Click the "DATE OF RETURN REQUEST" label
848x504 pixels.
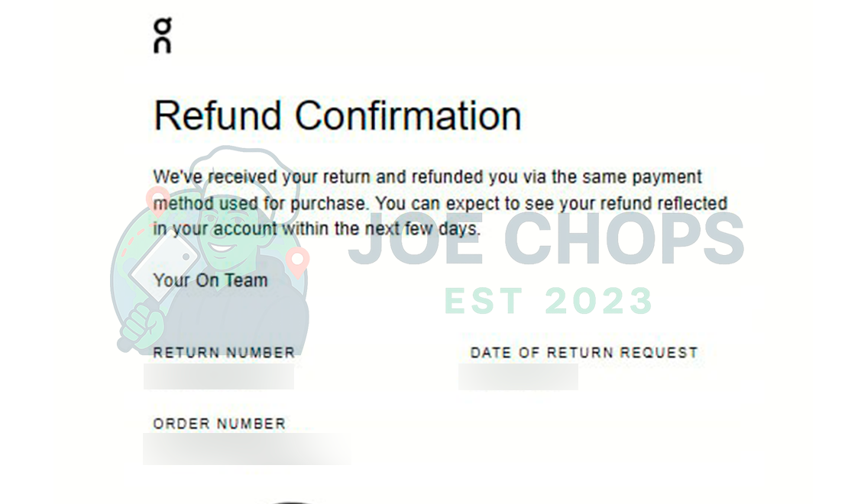click(584, 353)
